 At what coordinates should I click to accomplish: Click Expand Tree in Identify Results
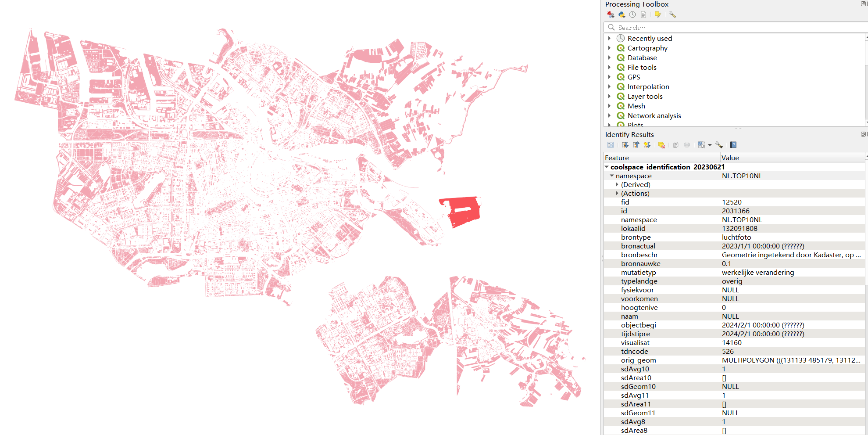[625, 145]
